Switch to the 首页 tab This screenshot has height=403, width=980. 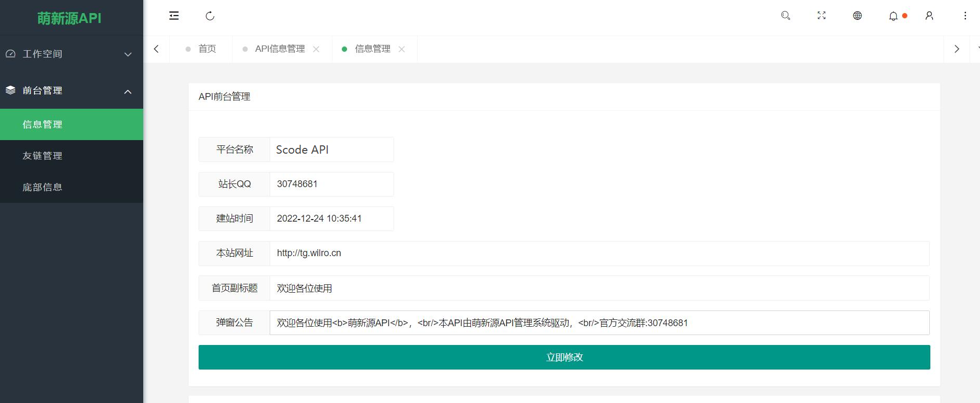pyautogui.click(x=201, y=49)
